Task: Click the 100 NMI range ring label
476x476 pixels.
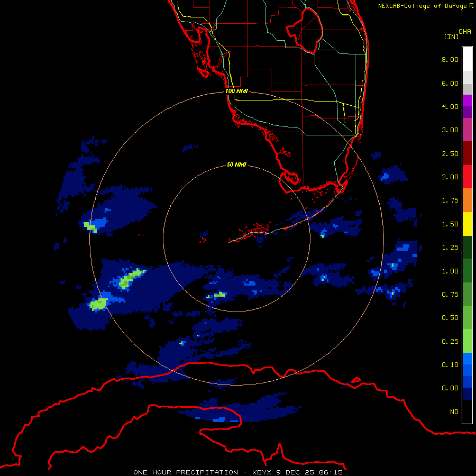Action: click(x=236, y=91)
